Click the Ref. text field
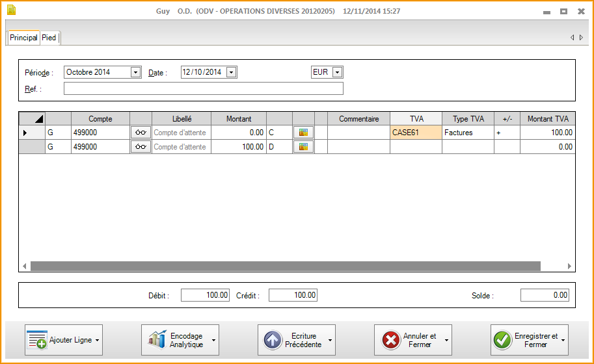The height and width of the screenshot is (364, 594). (x=203, y=89)
